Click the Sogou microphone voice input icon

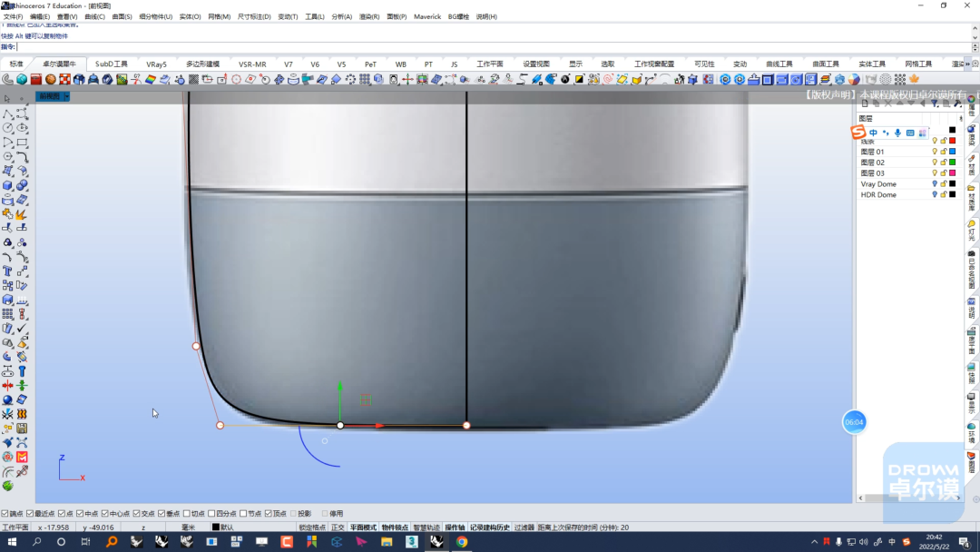pos(897,133)
